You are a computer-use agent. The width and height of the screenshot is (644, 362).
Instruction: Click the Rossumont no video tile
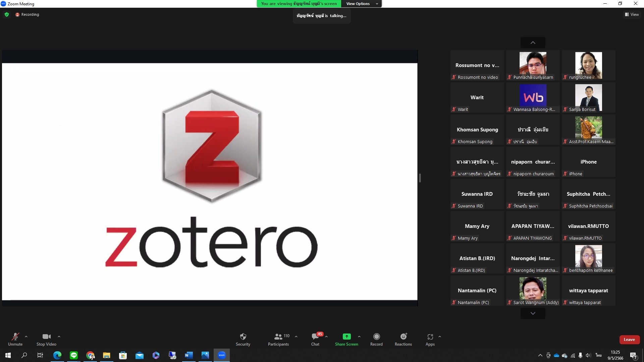coord(477,65)
